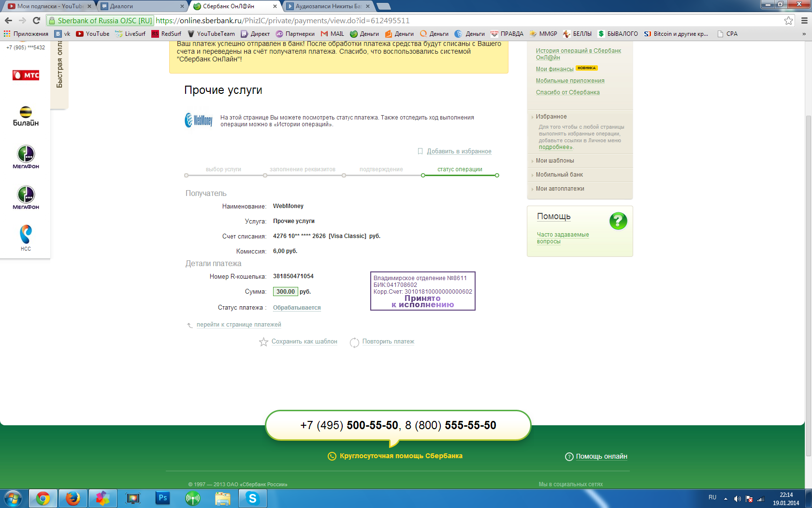This screenshot has height=508, width=812.
Task: Open the Спасибо от Сбербанка link
Action: 567,92
